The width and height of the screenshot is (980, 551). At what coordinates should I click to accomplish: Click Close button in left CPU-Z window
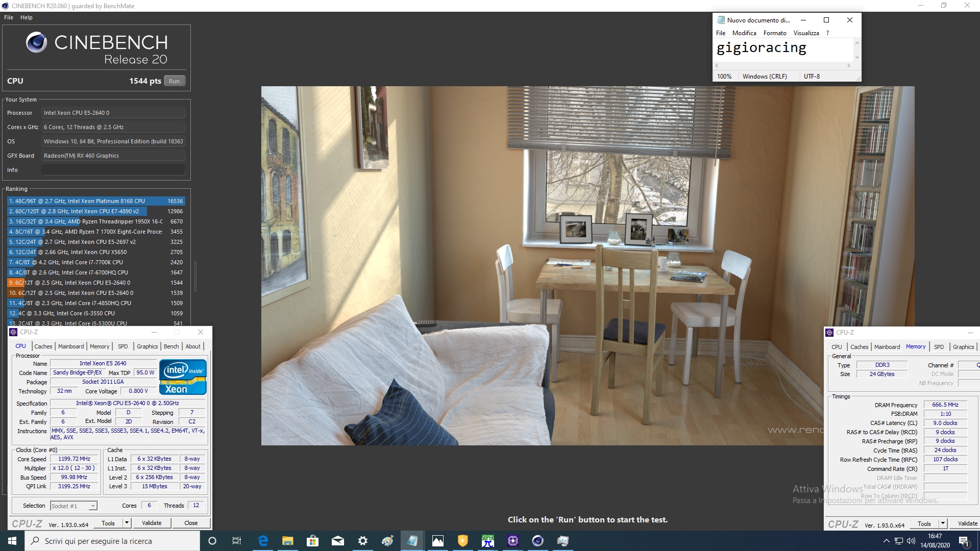pyautogui.click(x=191, y=523)
